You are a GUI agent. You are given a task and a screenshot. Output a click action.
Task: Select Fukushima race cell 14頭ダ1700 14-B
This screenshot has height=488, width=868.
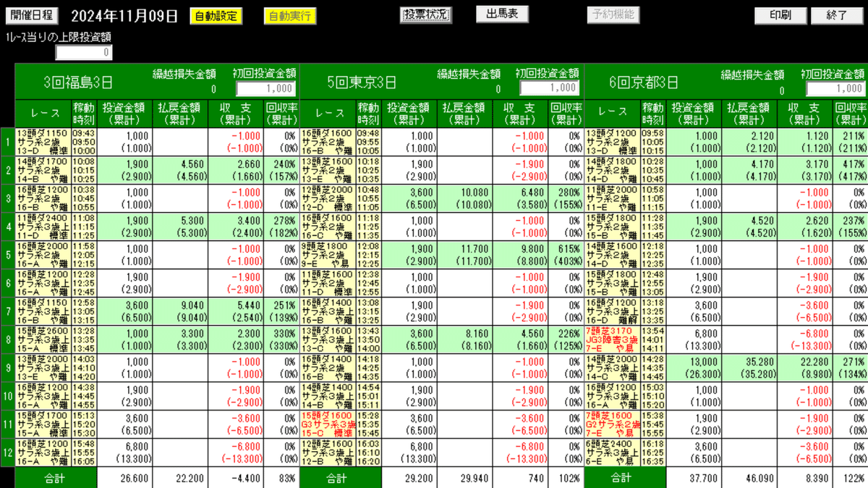coord(43,169)
